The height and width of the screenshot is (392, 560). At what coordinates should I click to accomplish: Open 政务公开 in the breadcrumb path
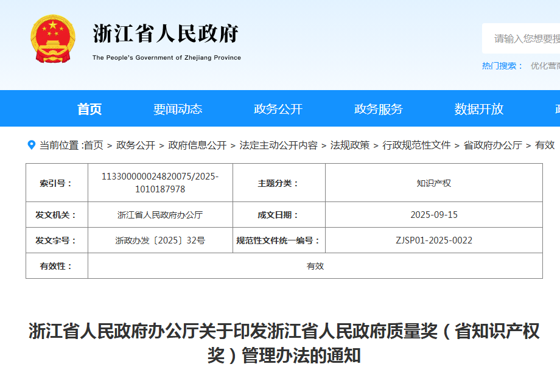coord(136,145)
